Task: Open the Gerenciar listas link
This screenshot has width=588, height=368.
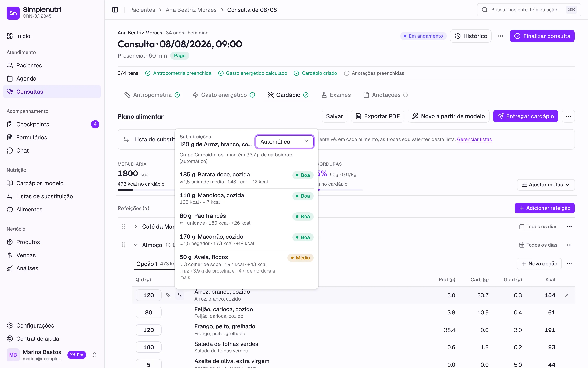Action: (x=474, y=139)
